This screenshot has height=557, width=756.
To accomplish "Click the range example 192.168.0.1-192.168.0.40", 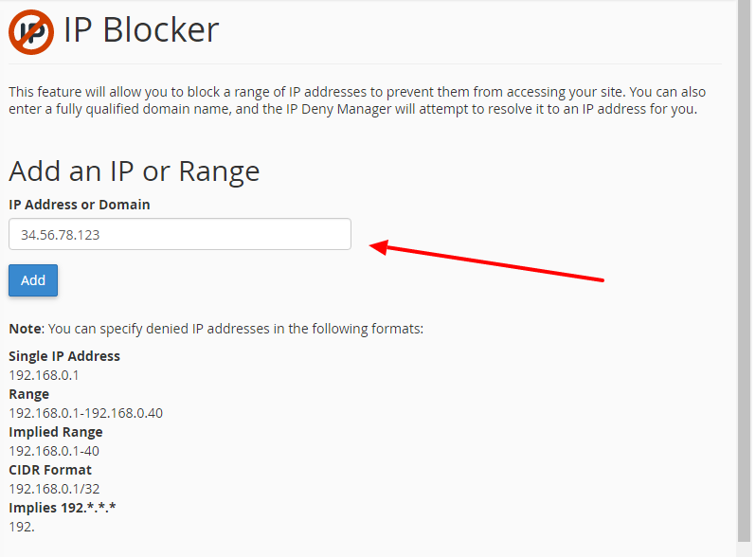I will 86,413.
